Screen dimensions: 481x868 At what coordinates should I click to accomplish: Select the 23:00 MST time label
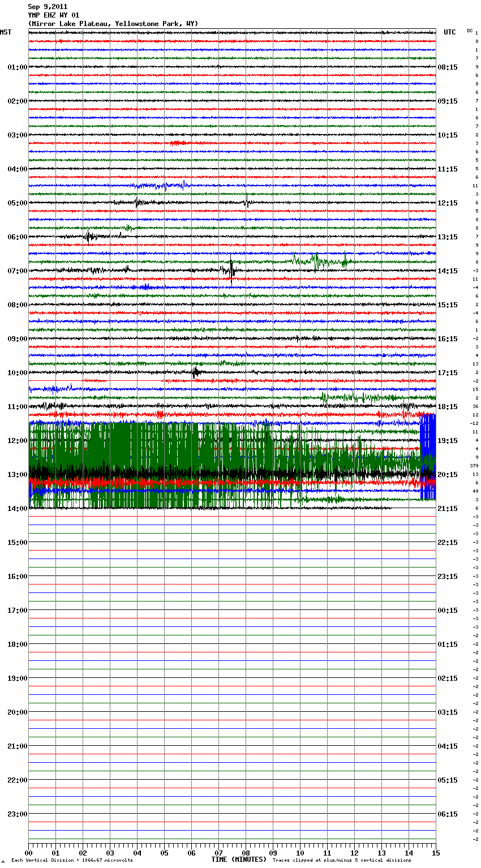[17, 814]
